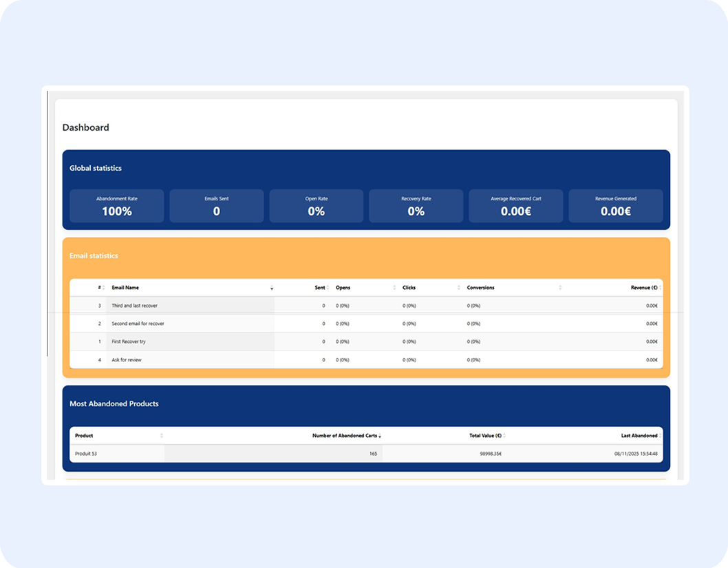Click the Abandonment Rate stat card
Viewport: 728px width, 568px height.
point(116,205)
